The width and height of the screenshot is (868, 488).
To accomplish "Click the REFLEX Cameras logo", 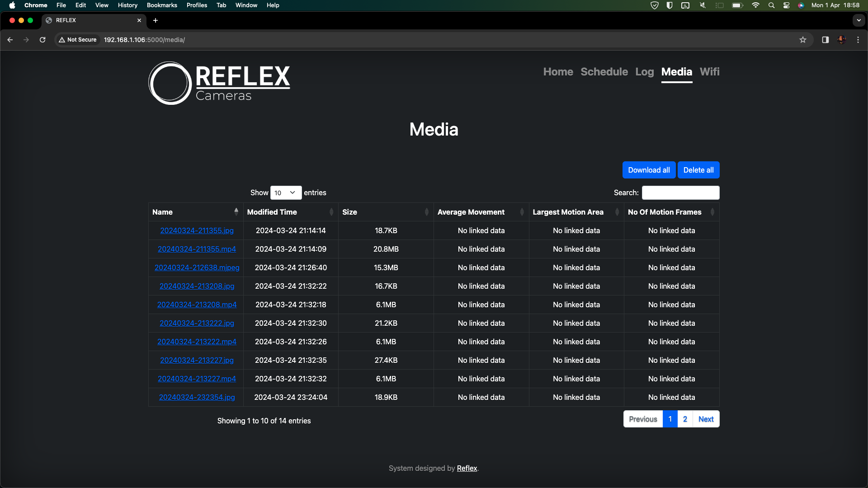I will 219,83.
